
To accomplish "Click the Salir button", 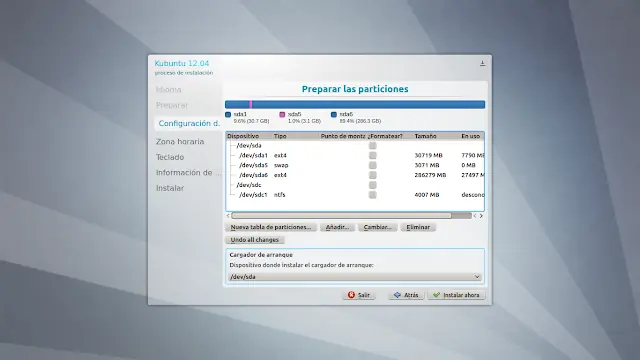I will [x=359, y=295].
